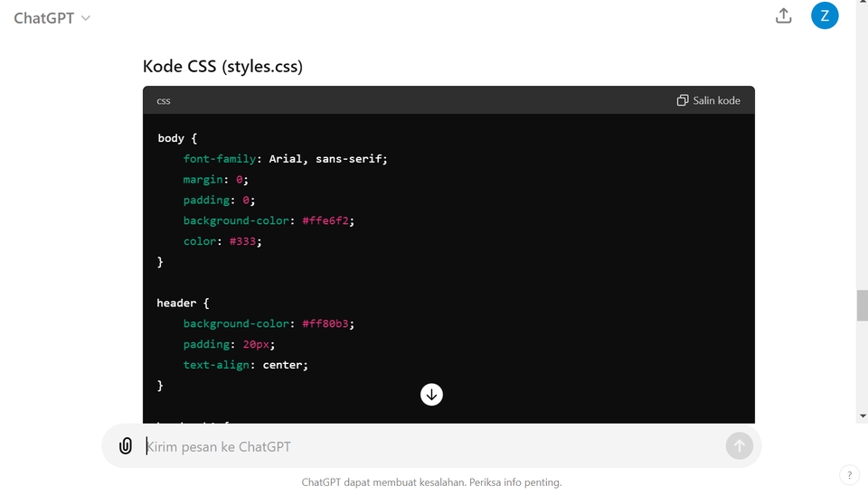
Task: Click the send message arrow button
Action: point(739,446)
